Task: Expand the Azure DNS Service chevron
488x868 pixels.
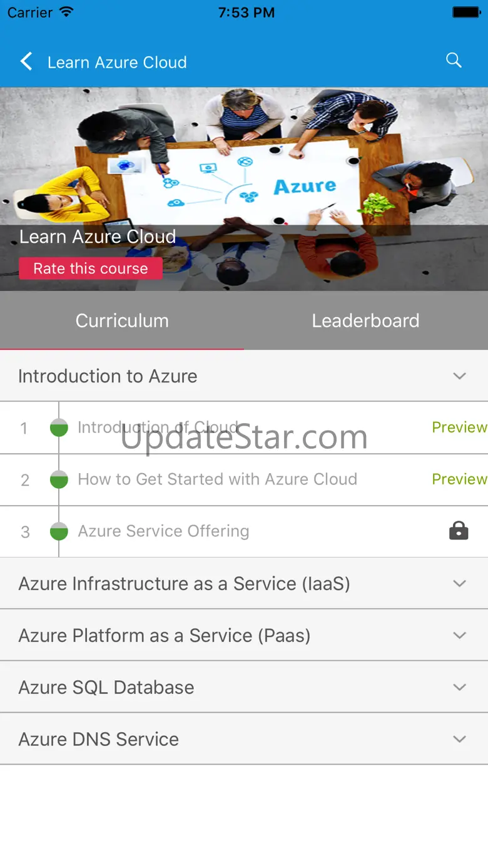Action: click(x=460, y=739)
